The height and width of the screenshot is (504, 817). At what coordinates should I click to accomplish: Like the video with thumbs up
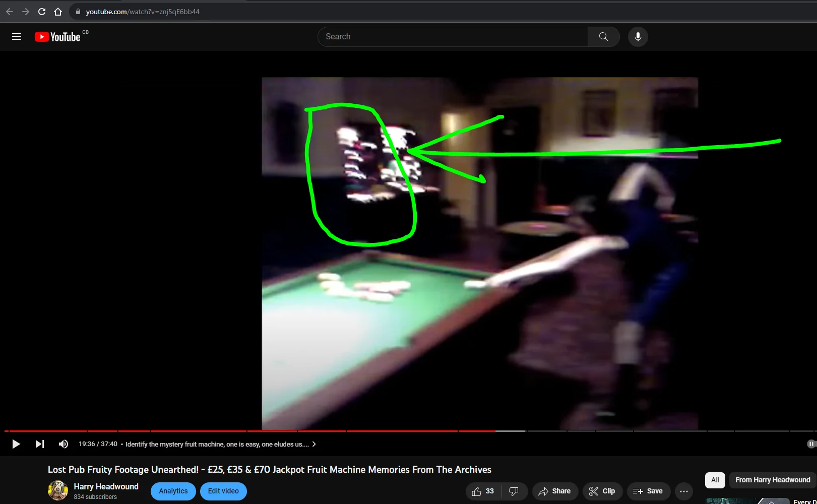(x=483, y=491)
